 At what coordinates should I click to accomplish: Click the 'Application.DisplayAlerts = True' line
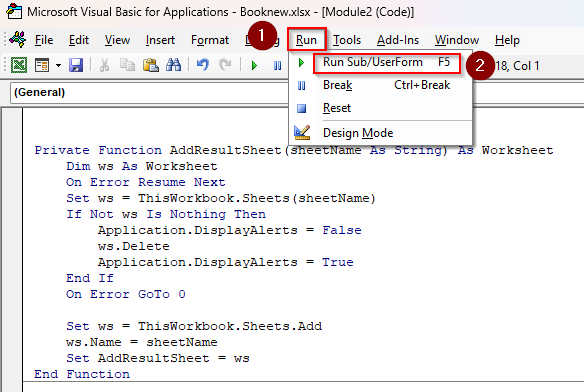tap(226, 262)
